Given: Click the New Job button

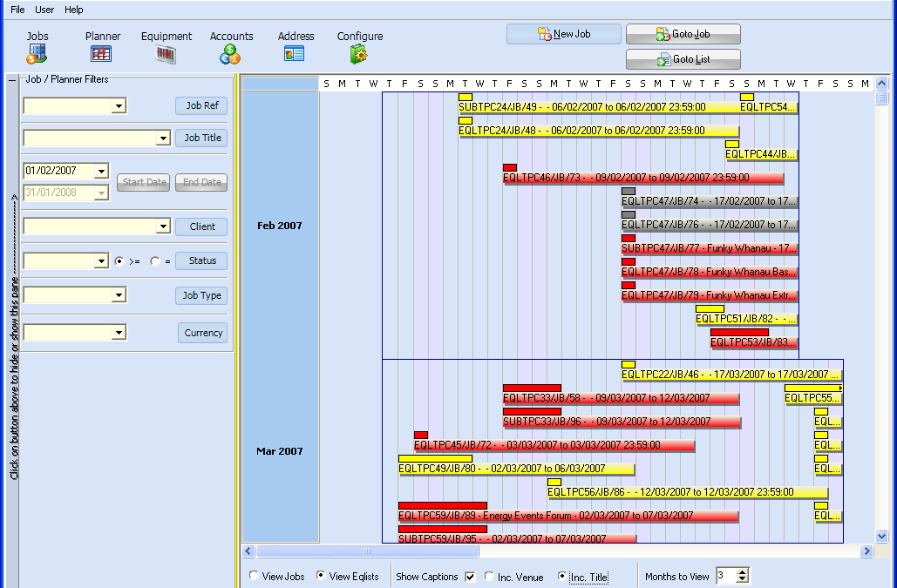Looking at the screenshot, I should [563, 34].
